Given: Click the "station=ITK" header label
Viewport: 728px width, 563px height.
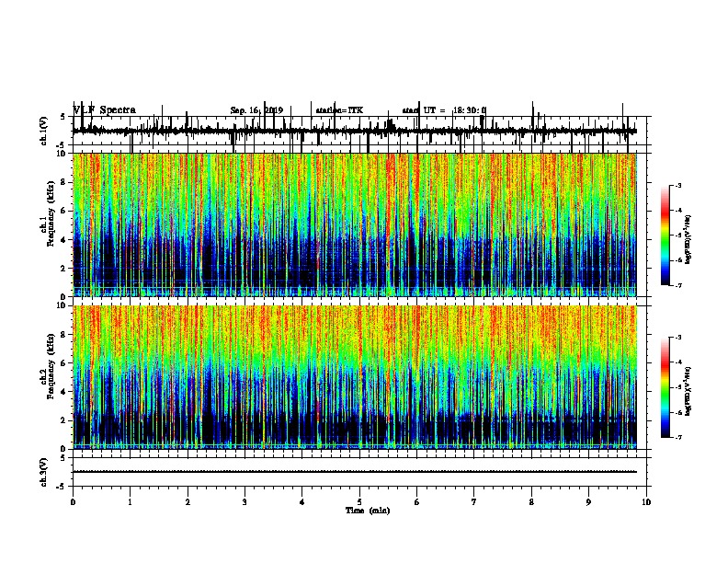Looking at the screenshot, I should (339, 110).
